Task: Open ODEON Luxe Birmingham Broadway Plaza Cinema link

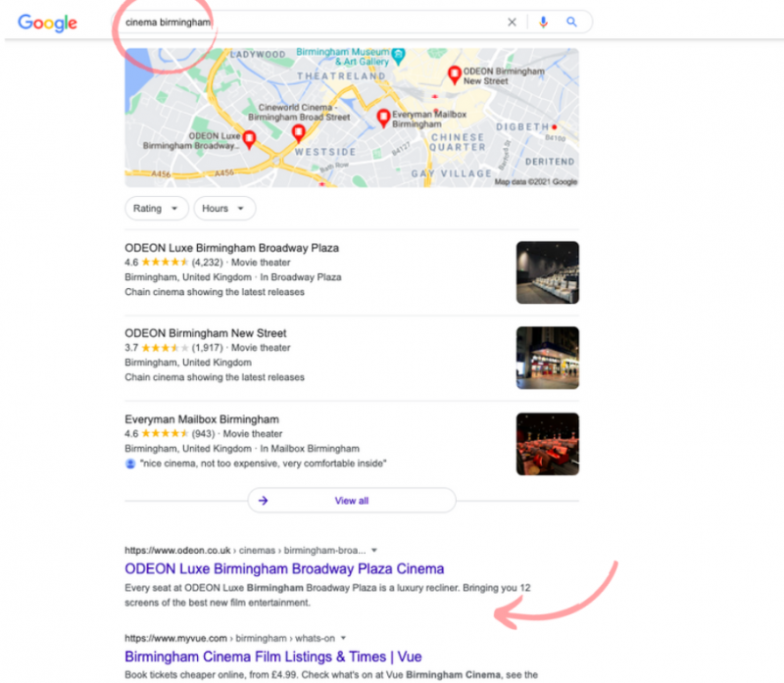Action: tap(284, 569)
